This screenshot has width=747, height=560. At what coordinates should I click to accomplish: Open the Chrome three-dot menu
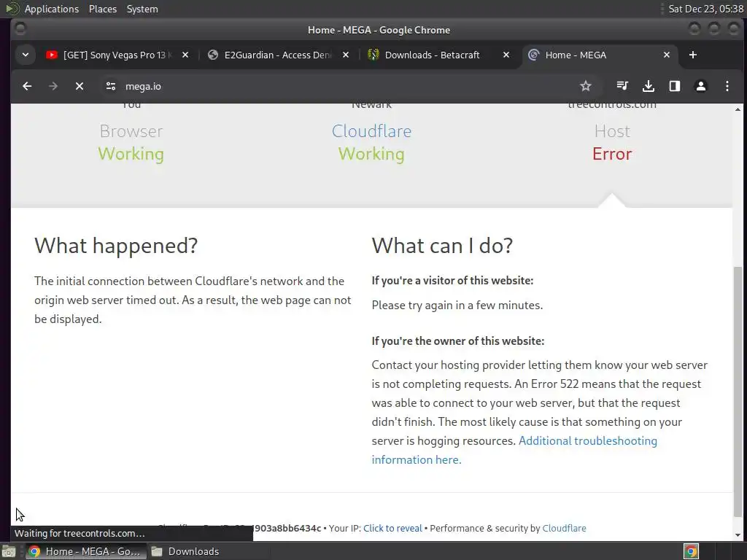(x=727, y=86)
